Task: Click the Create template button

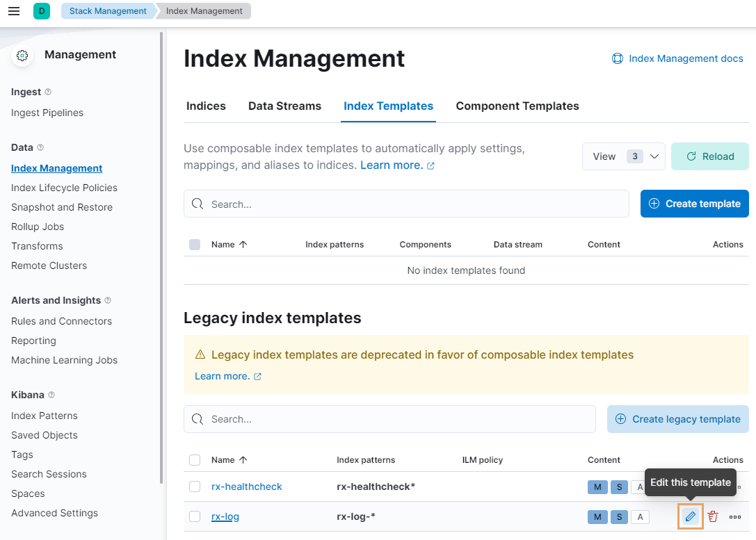Action: (694, 204)
